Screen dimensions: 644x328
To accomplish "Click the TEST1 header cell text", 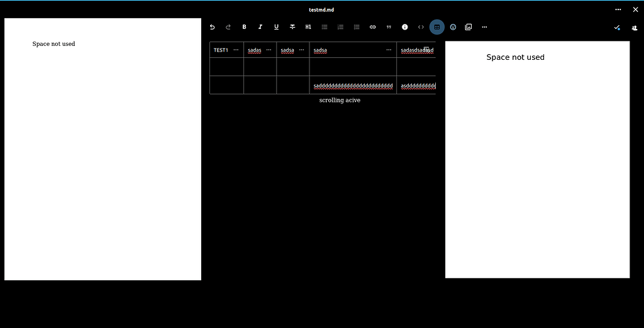I will click(221, 50).
